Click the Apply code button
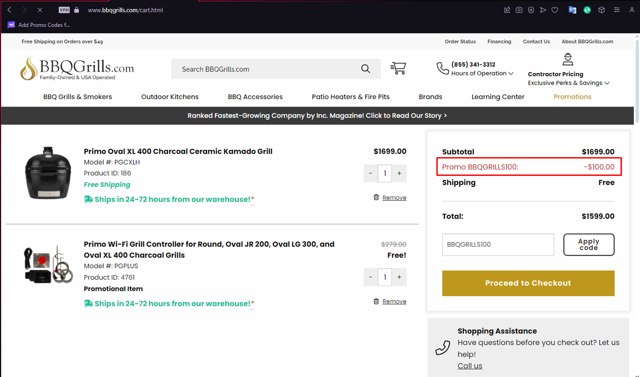This screenshot has width=640, height=377. coord(589,244)
